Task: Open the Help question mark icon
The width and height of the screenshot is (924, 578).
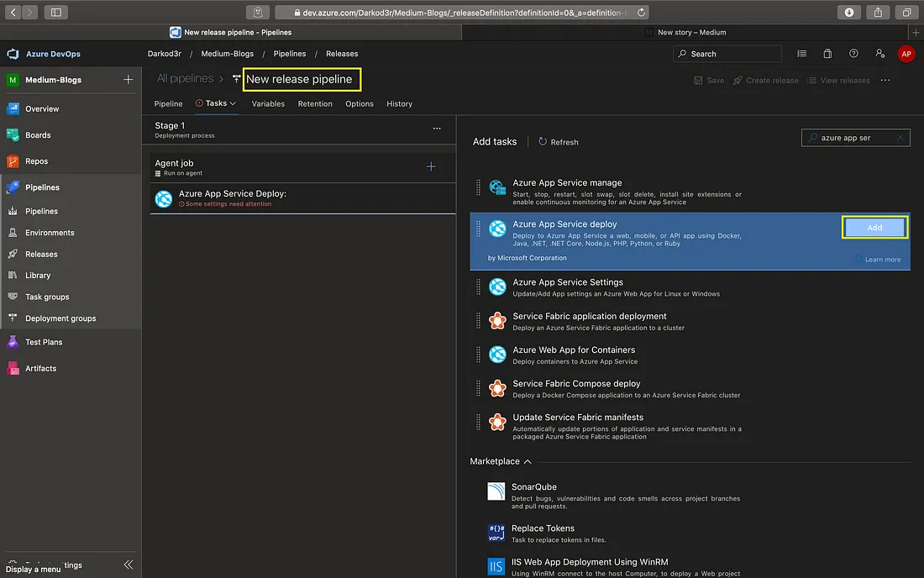Action: click(853, 54)
